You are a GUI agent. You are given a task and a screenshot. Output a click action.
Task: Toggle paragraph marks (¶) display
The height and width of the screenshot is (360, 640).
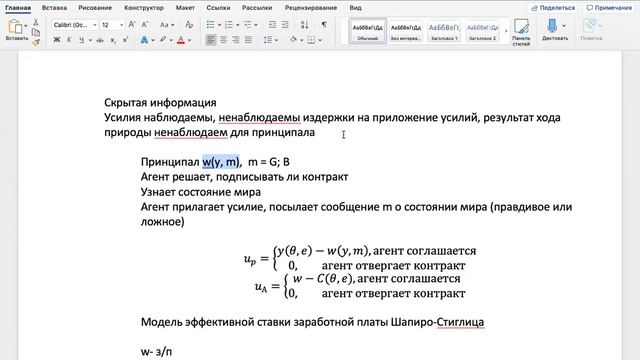(324, 25)
